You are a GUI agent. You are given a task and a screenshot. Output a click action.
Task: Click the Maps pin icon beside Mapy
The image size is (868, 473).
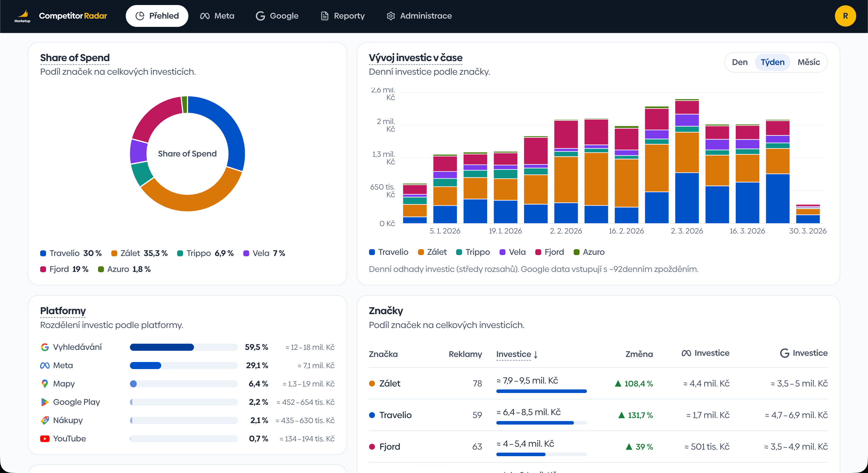[45, 384]
